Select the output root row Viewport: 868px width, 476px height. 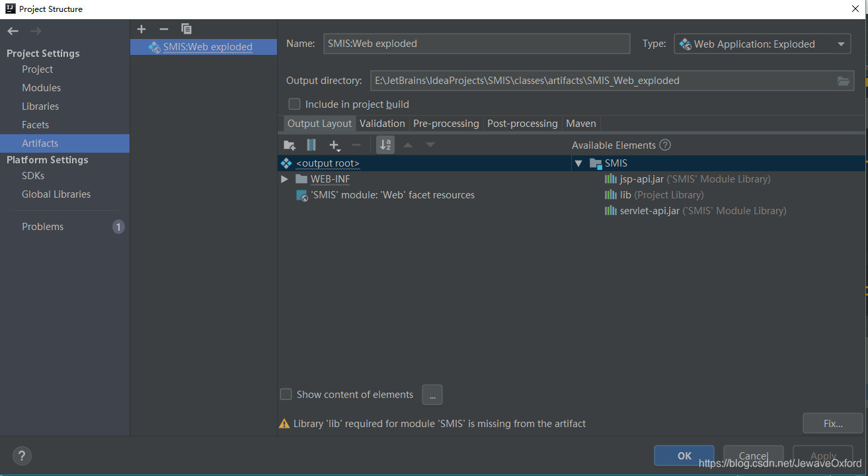coord(424,163)
